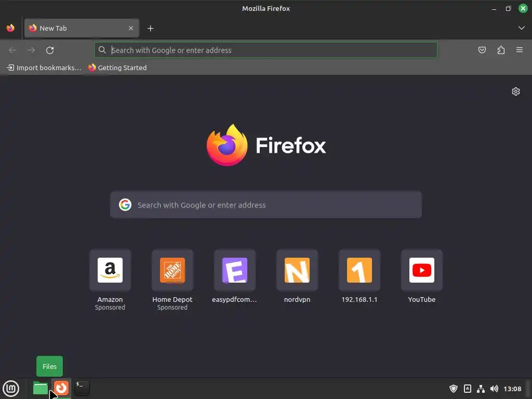532x399 pixels.
Task: Open the Amazon sponsored shortcut
Action: point(110,270)
